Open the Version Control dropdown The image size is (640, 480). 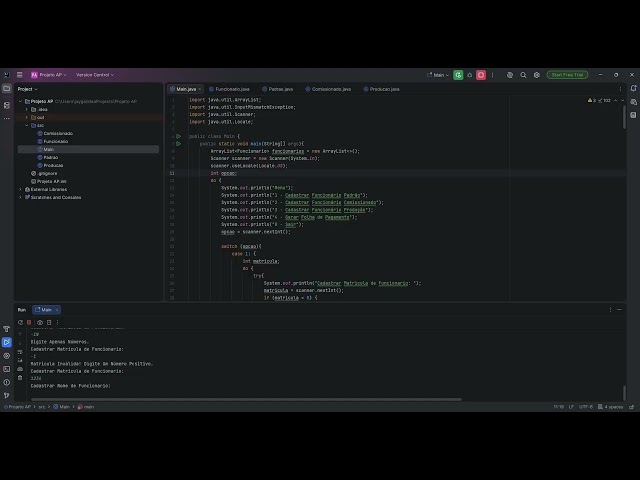(95, 75)
